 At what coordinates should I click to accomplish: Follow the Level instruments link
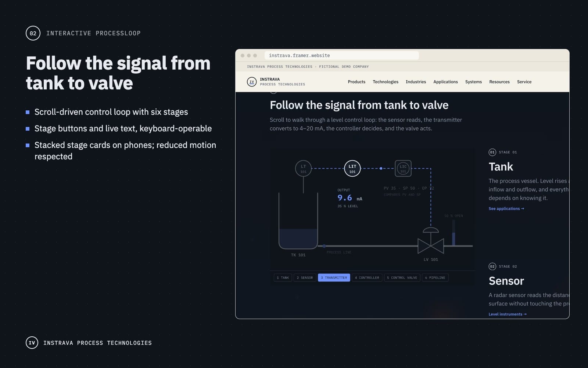(x=508, y=314)
